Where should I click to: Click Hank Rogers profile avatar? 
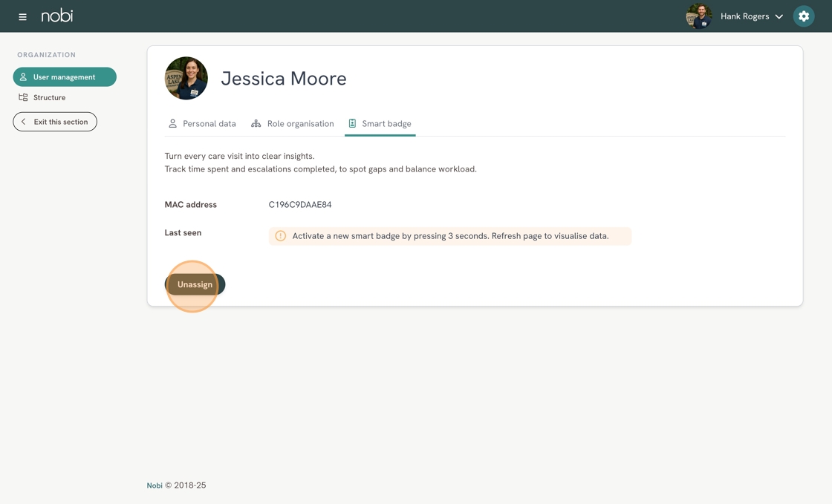(x=698, y=16)
